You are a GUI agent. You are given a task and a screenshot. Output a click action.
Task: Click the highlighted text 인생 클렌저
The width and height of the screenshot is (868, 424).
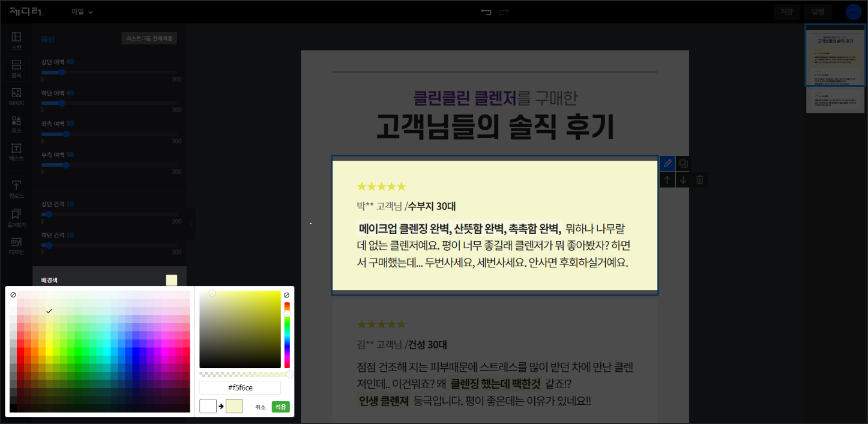pos(384,401)
